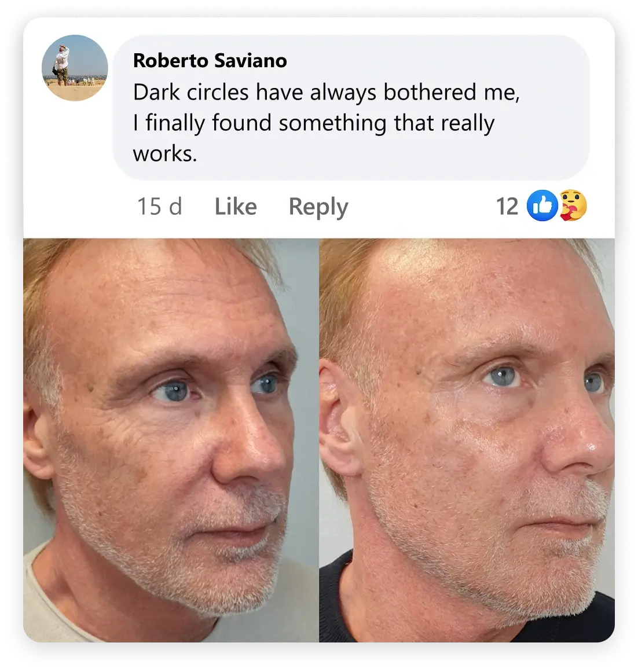Reply to the dark circles comment

point(318,207)
